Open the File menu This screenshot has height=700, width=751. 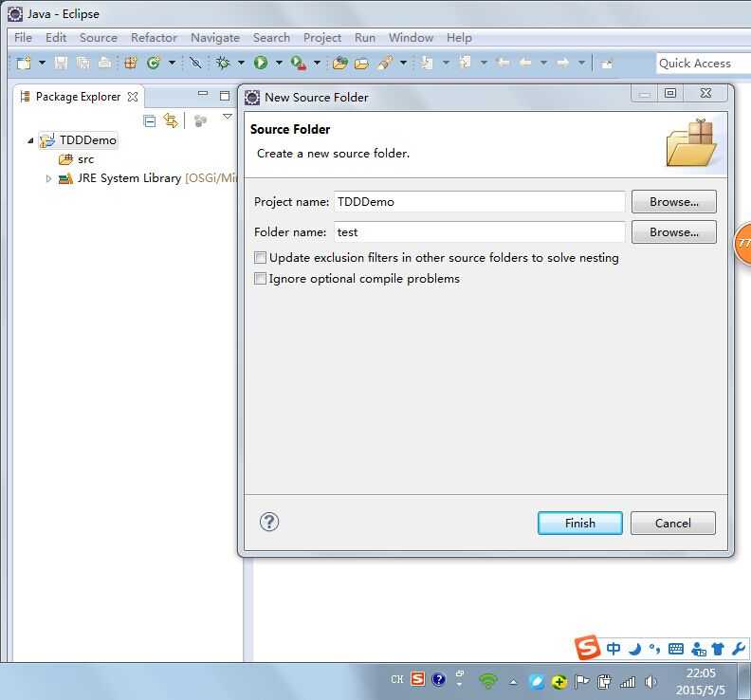click(23, 37)
